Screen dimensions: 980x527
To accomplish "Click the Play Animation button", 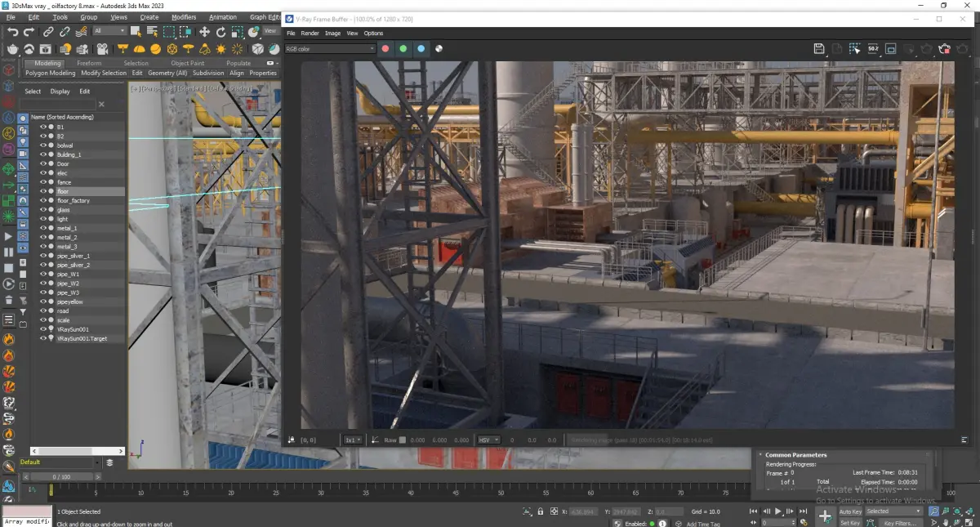I will pyautogui.click(x=778, y=511).
